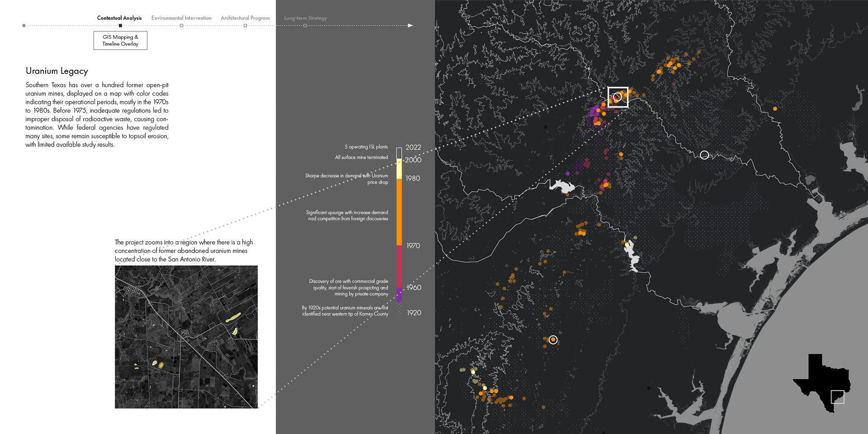Click the white ring marker with orange center

point(553,340)
